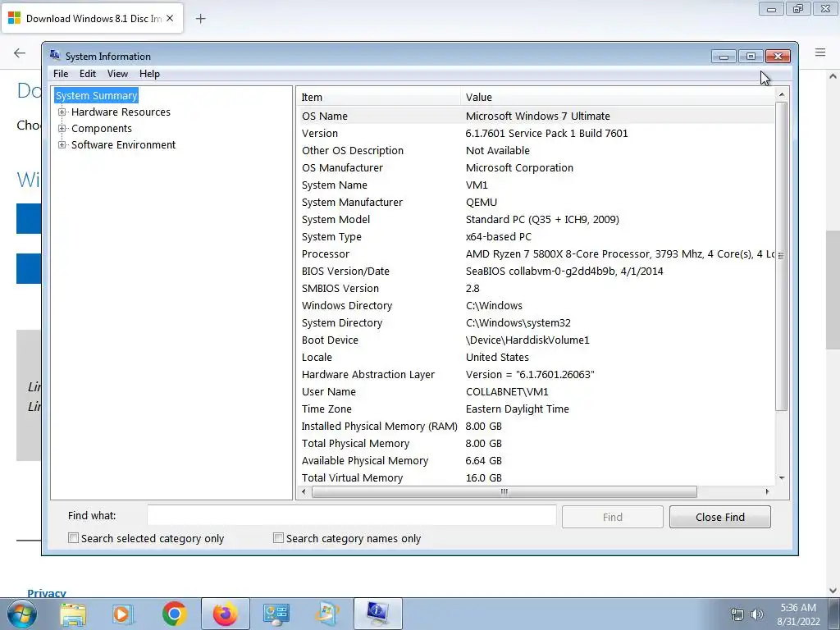Close the System Information window

pyautogui.click(x=778, y=57)
